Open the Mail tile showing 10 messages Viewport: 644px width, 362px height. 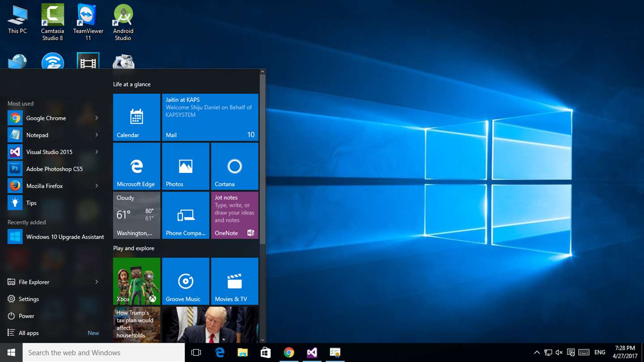pos(210,117)
